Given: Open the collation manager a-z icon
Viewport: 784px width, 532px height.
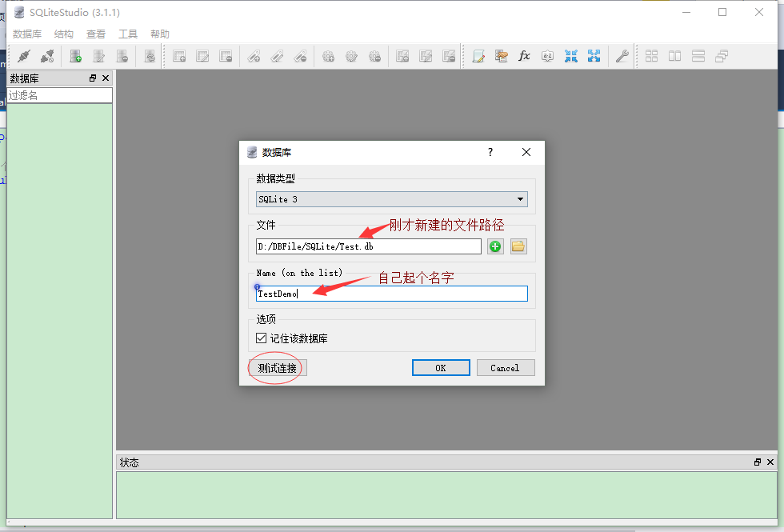Looking at the screenshot, I should (547, 56).
